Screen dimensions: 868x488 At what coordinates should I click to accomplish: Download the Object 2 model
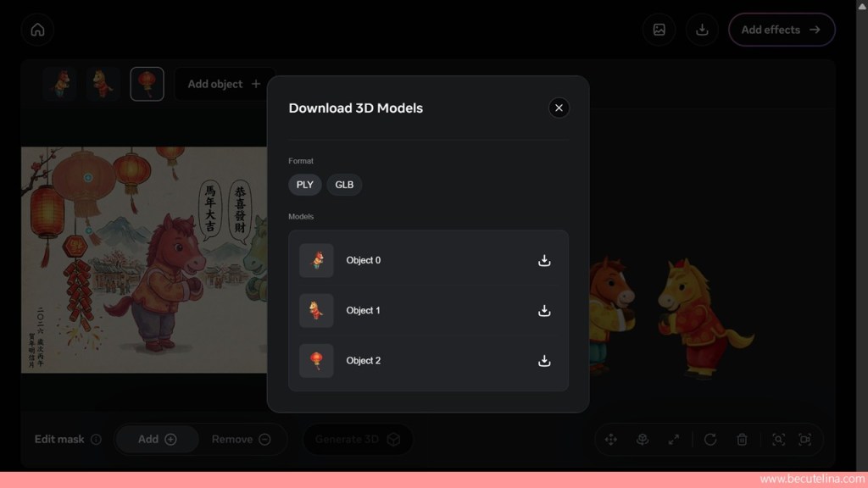tap(544, 360)
